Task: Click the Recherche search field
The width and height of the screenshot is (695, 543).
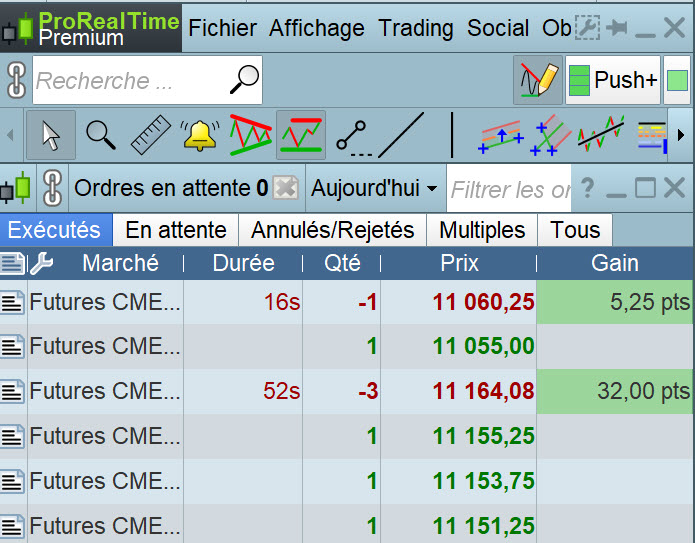Action: coord(130,80)
